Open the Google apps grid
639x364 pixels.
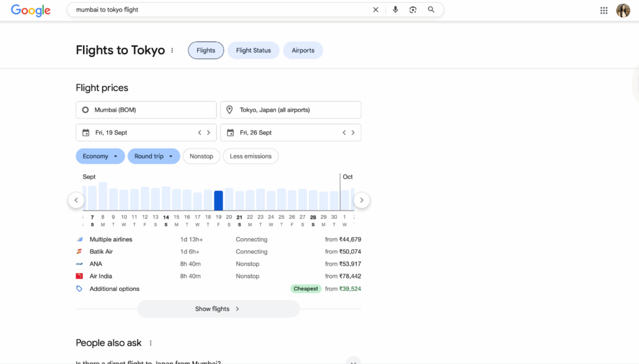603,10
